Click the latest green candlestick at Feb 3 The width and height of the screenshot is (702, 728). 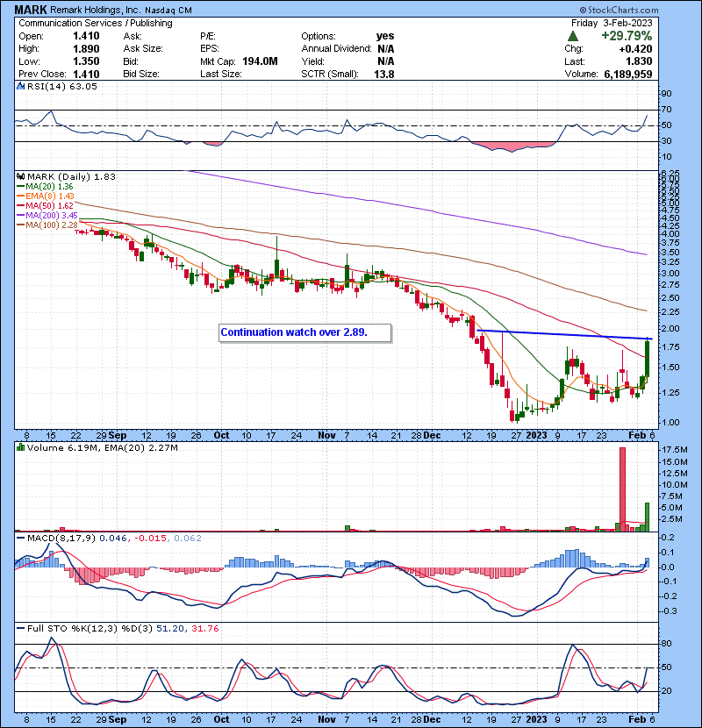click(x=648, y=358)
